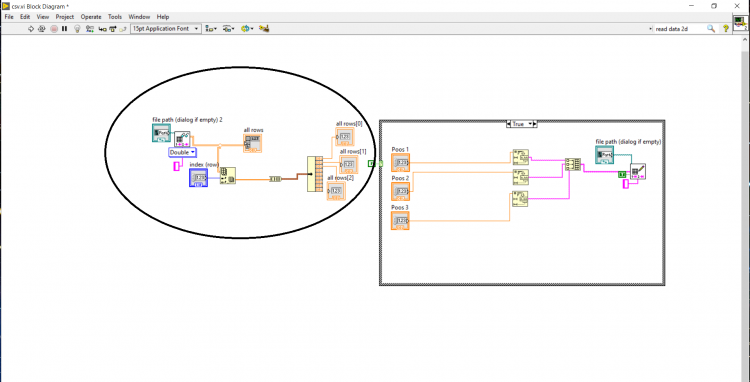This screenshot has width=750, height=382.
Task: Select the green Boolean constant near Write node
Action: (622, 175)
